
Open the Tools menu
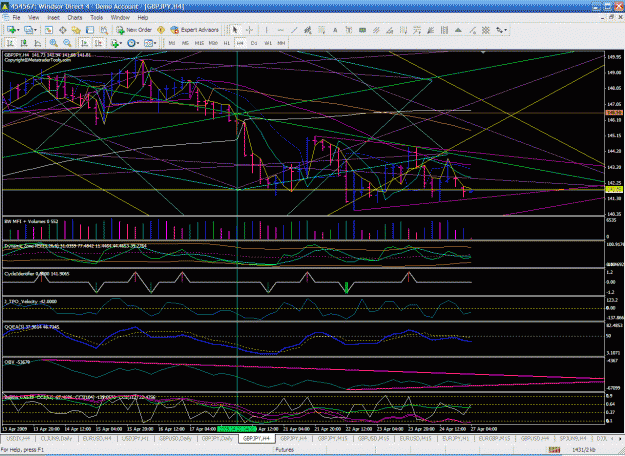pyautogui.click(x=96, y=18)
